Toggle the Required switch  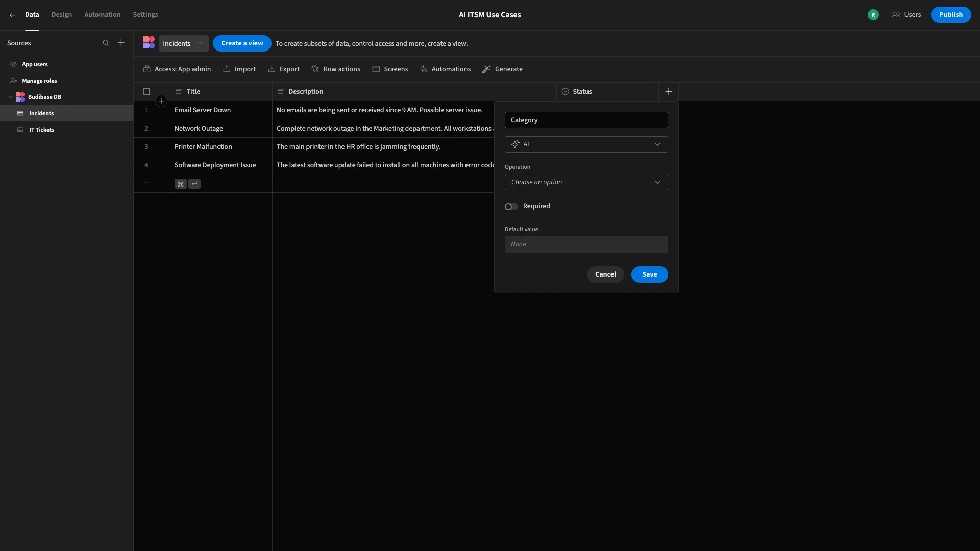(511, 207)
